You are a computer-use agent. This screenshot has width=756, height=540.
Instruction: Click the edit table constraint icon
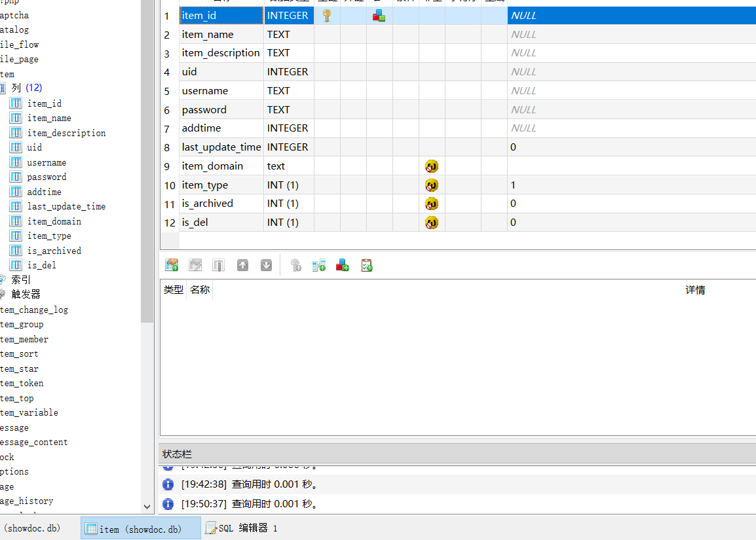click(195, 265)
